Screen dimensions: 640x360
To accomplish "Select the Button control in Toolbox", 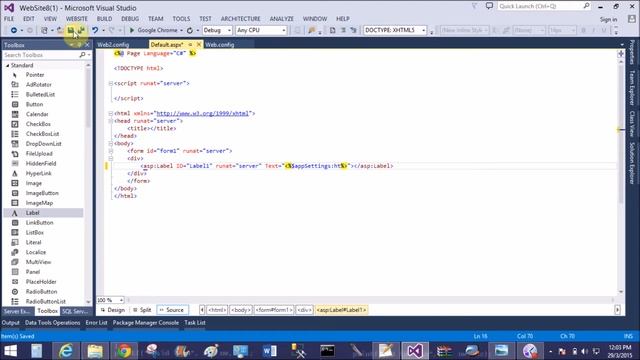I will [x=34, y=104].
